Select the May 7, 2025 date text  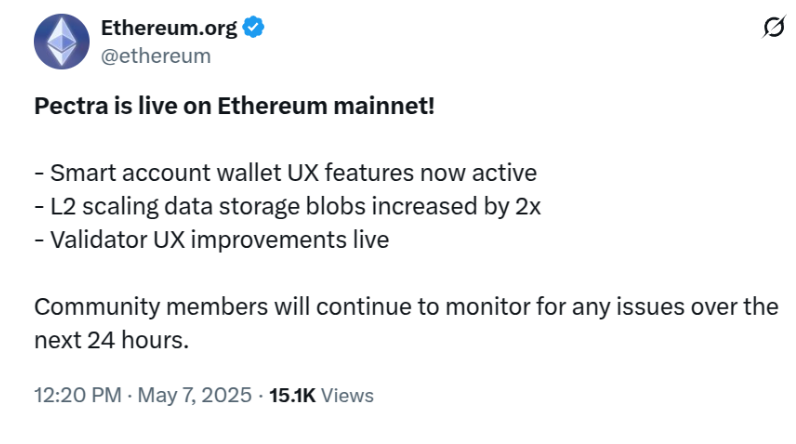194,395
